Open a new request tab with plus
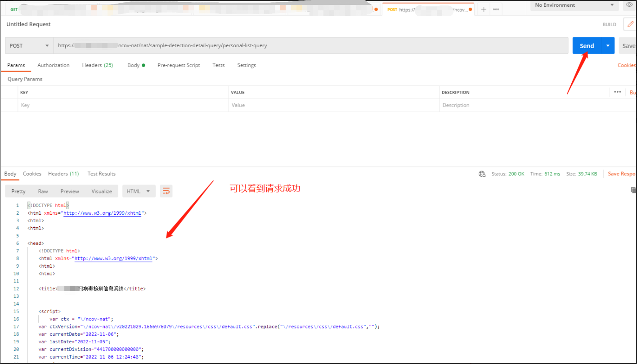 pyautogui.click(x=484, y=9)
